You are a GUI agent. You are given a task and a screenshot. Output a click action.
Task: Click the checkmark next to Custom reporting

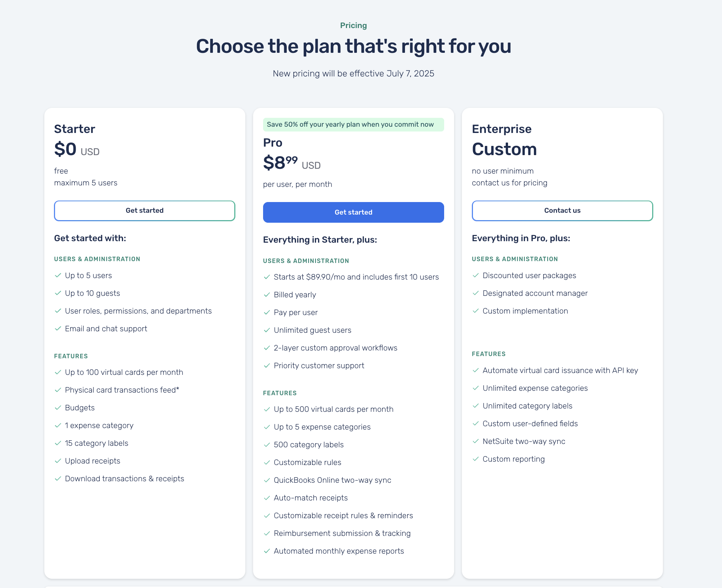(x=476, y=459)
